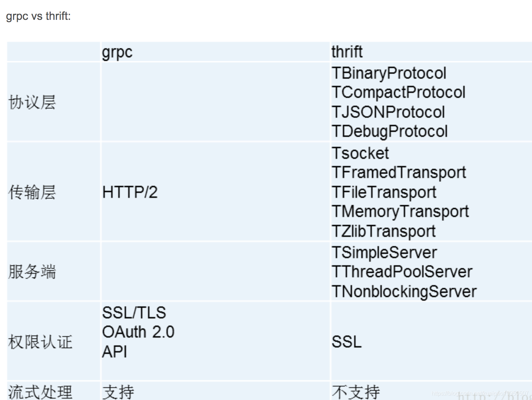This screenshot has width=532, height=400.
Task: Click 'TDebugProtocol' in the thrift column
Action: coord(390,132)
